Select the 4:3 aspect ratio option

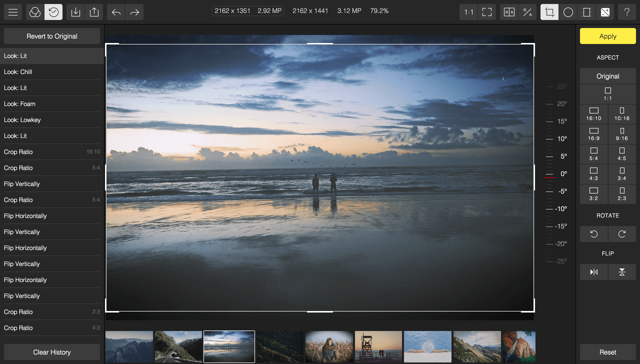[593, 174]
